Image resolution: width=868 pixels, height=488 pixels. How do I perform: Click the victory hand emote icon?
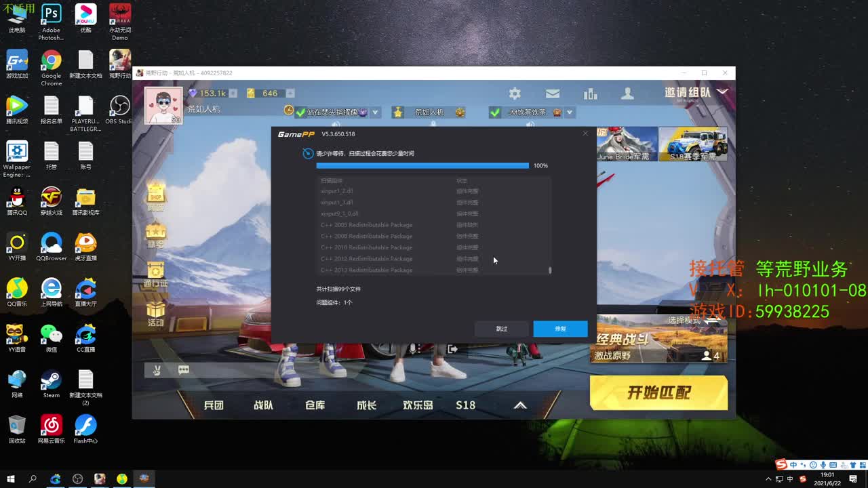pos(156,370)
